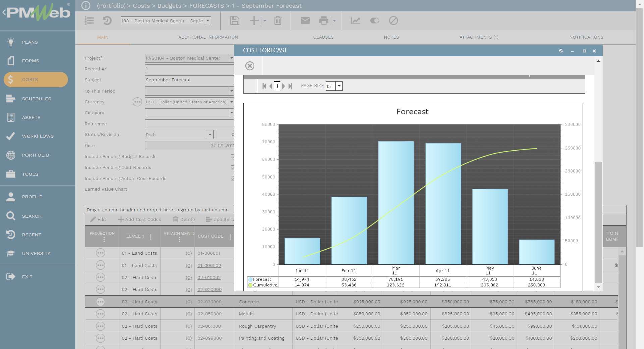
Task: Send email using the envelope icon
Action: click(305, 21)
